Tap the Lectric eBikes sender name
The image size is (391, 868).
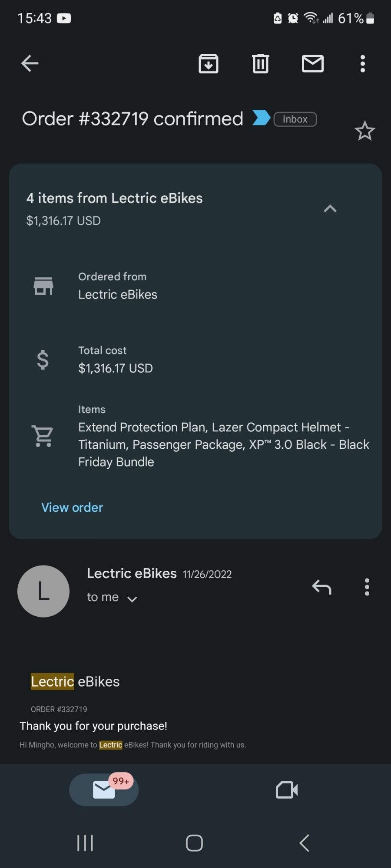[x=132, y=573]
